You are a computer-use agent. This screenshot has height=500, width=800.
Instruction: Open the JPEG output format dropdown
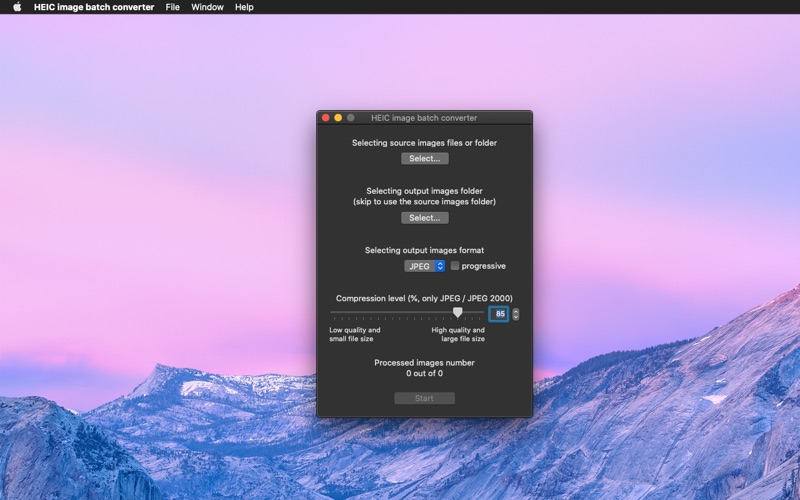pyautogui.click(x=424, y=266)
